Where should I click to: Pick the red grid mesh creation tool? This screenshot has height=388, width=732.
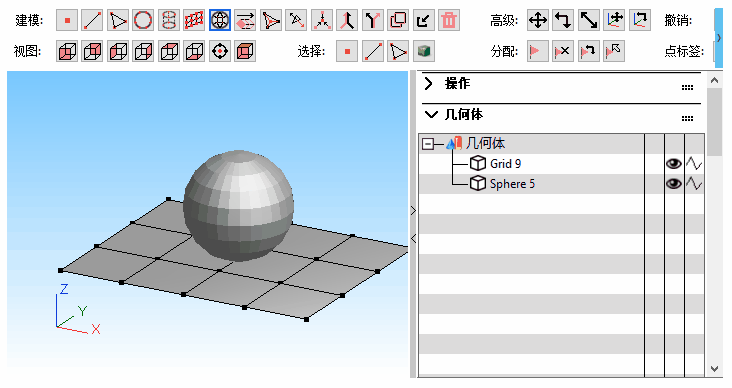tap(194, 20)
